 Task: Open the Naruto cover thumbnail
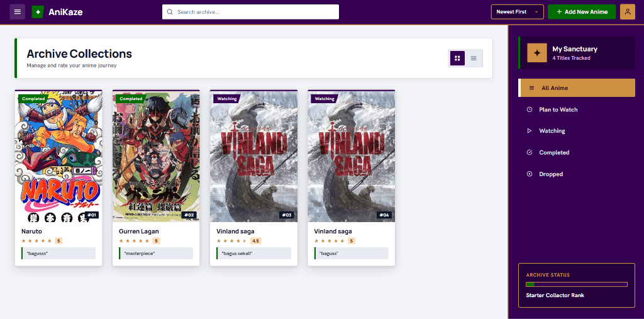coord(58,156)
